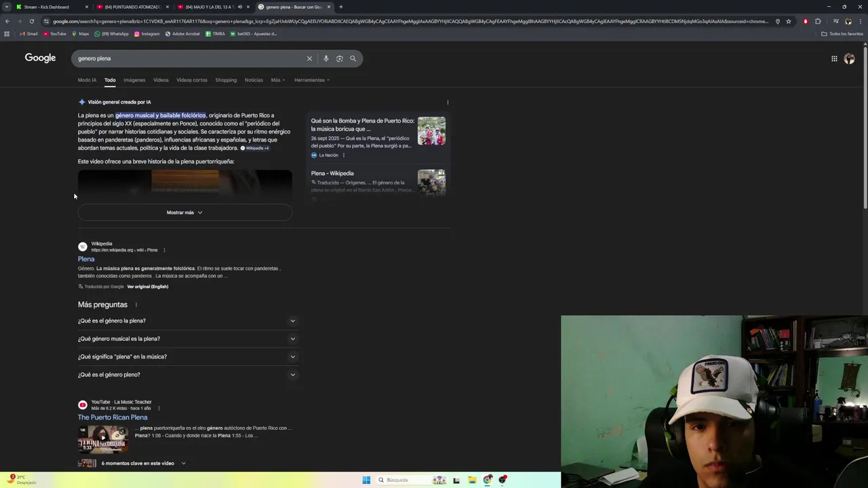Image resolution: width=868 pixels, height=488 pixels.
Task: Switch to the Imágenes tab
Action: 134,80
